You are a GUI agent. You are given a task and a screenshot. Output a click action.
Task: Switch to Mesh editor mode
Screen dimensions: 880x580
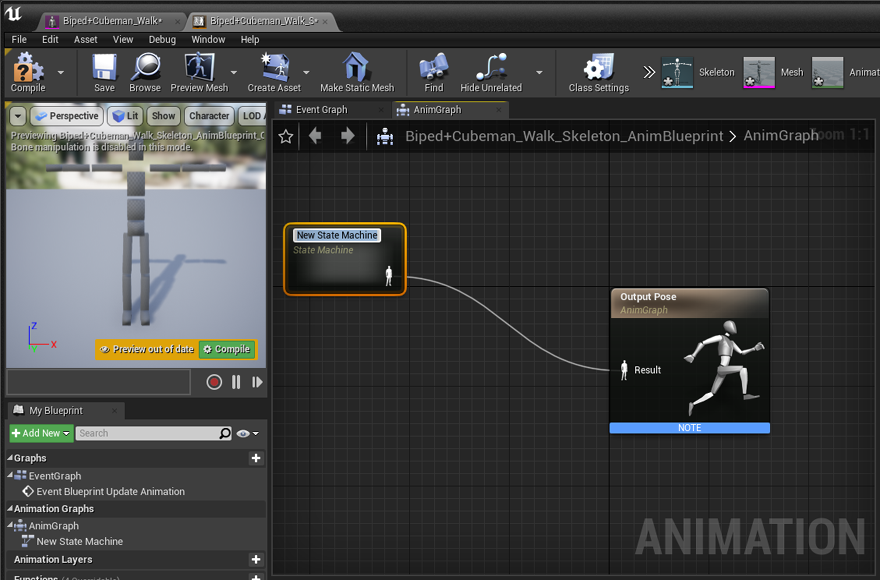pyautogui.click(x=773, y=72)
